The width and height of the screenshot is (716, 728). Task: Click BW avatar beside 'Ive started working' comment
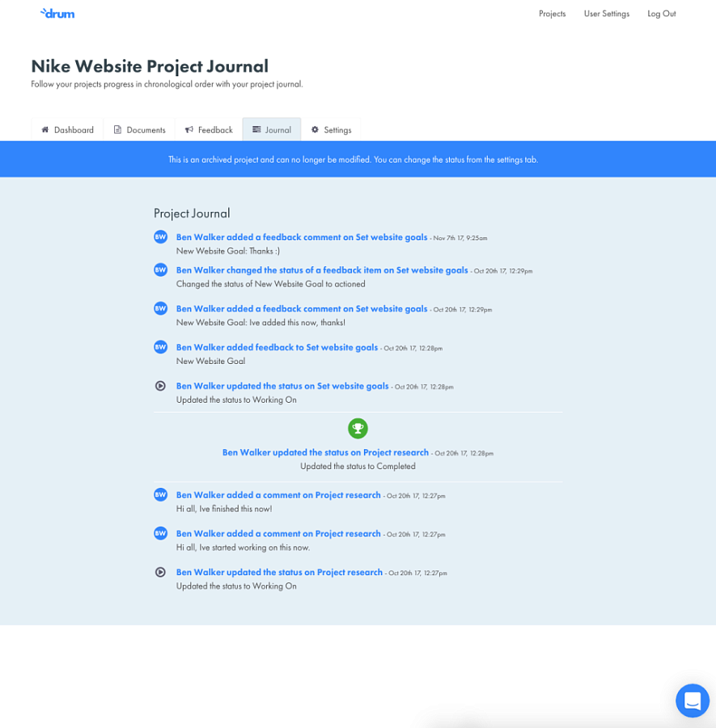(161, 533)
